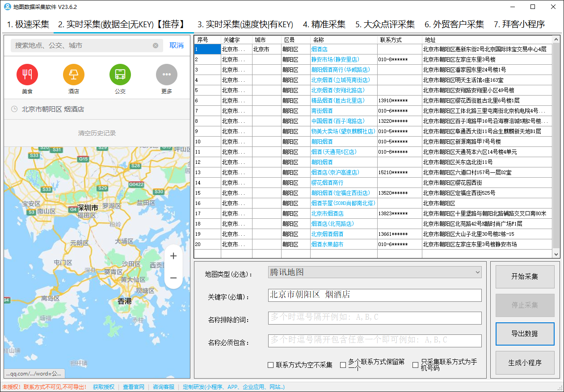The height and width of the screenshot is (392, 564).
Task: Click the 更多 (more) category icon
Action: pos(166,75)
